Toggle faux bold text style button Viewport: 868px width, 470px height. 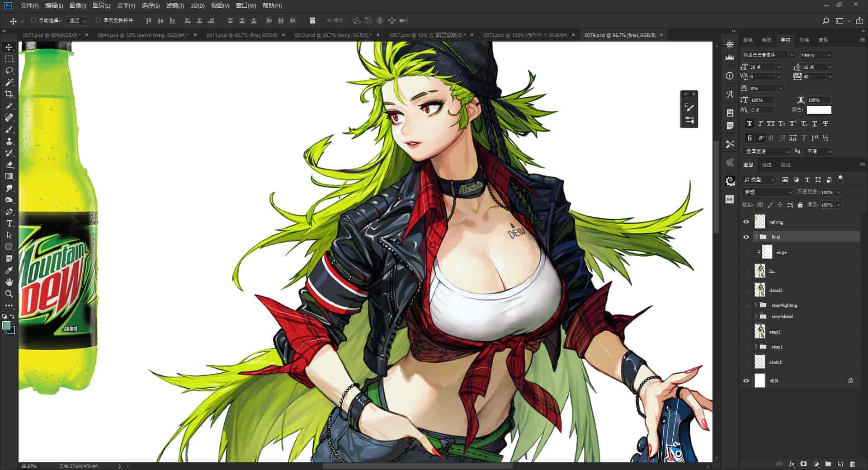(x=750, y=123)
